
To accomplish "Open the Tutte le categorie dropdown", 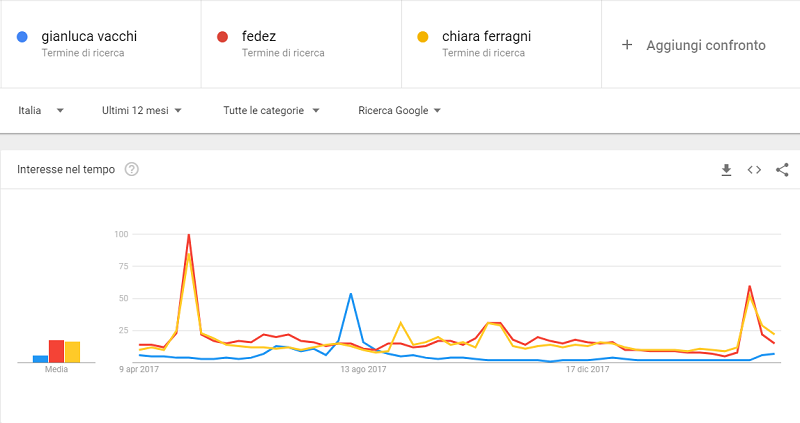I will pyautogui.click(x=271, y=110).
